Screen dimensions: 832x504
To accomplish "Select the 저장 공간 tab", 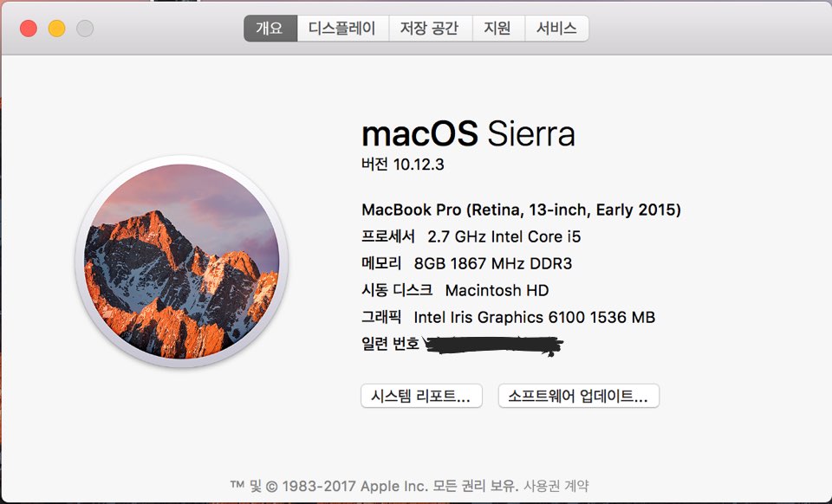I will point(429,28).
